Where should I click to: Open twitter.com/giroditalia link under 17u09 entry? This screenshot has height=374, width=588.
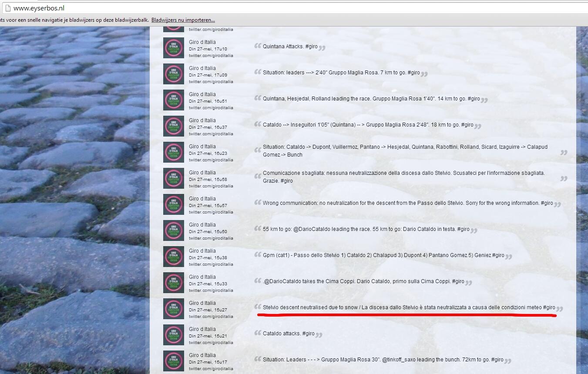211,82
